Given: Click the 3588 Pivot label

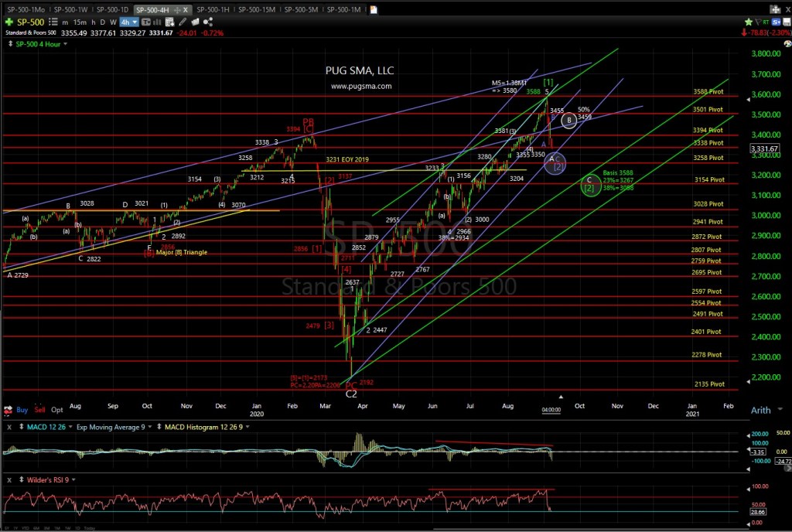Looking at the screenshot, I should [x=708, y=91].
